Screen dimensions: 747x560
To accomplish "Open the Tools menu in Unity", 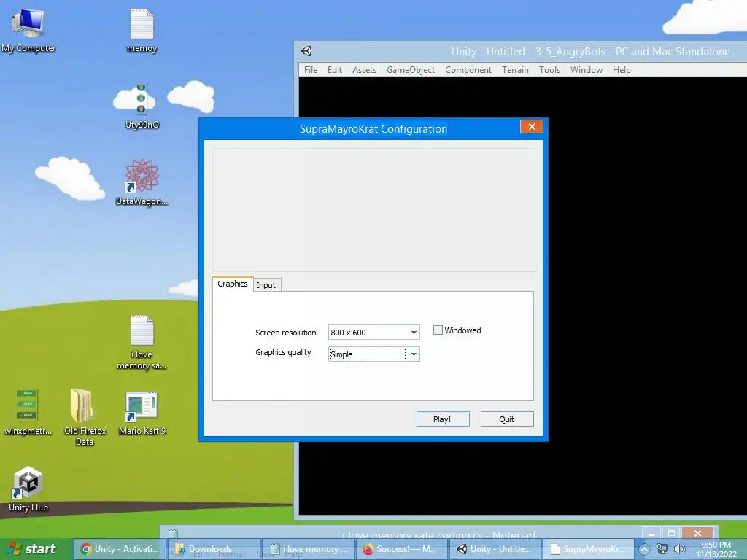I will click(549, 70).
